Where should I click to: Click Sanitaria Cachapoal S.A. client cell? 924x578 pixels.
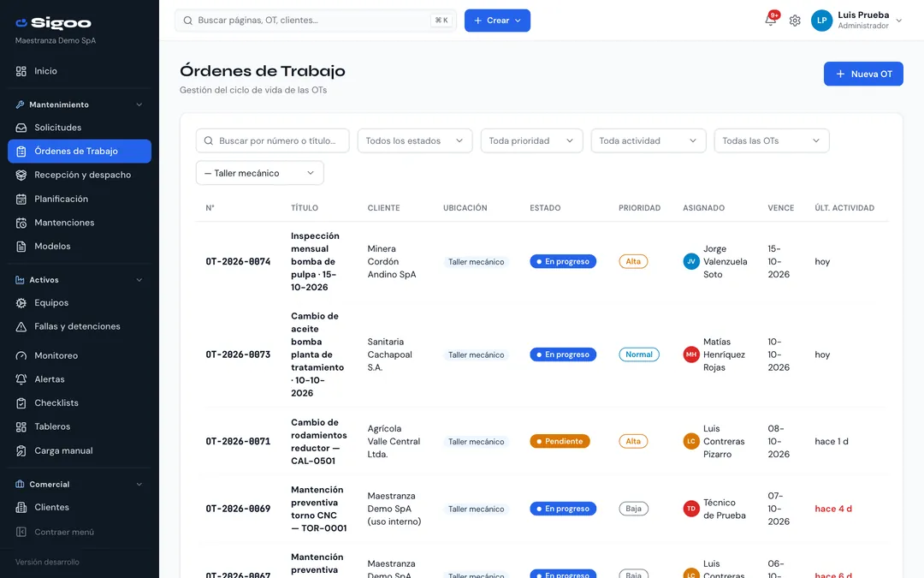pos(390,355)
